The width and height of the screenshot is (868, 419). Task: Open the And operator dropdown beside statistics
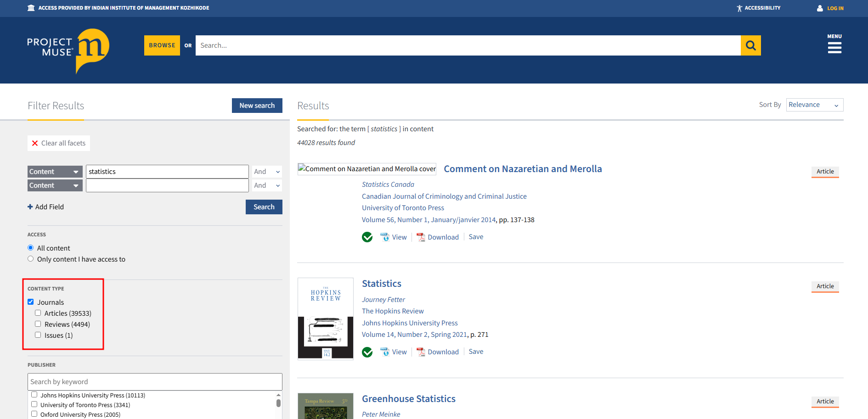point(267,172)
